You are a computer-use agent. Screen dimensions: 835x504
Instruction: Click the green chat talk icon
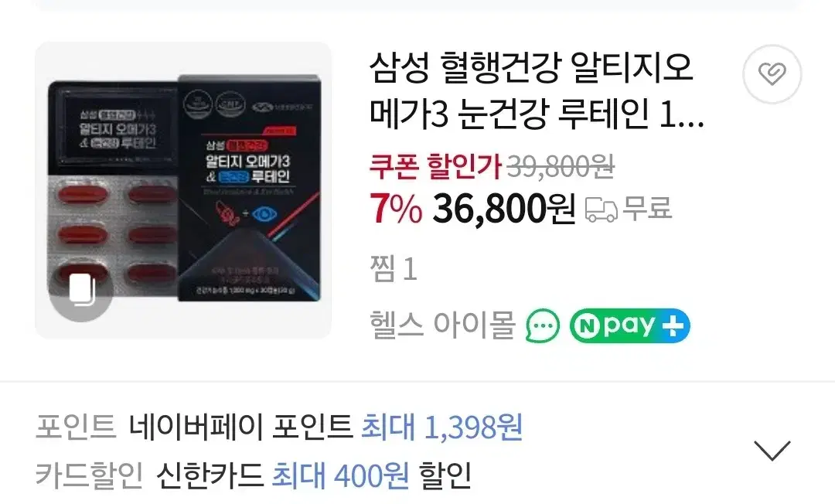[543, 325]
